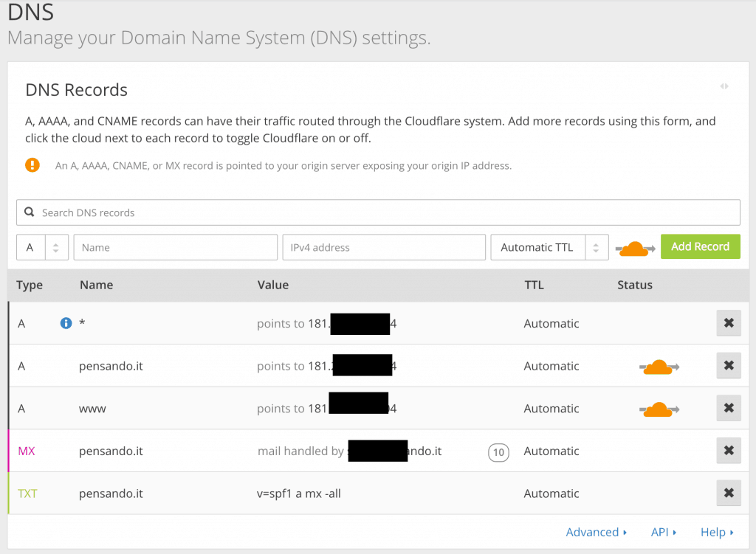Click the record type stepper arrows
The width and height of the screenshot is (756, 554).
[x=56, y=246]
